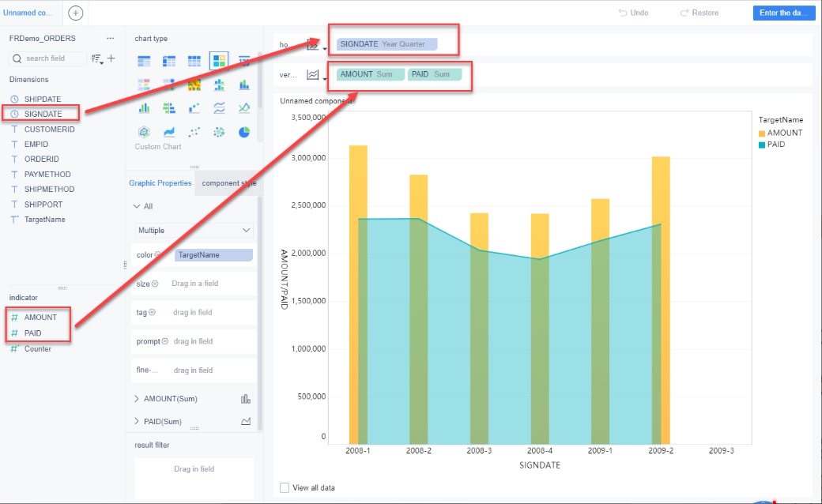Click the add field plus icon
822x504 pixels.
pos(111,58)
